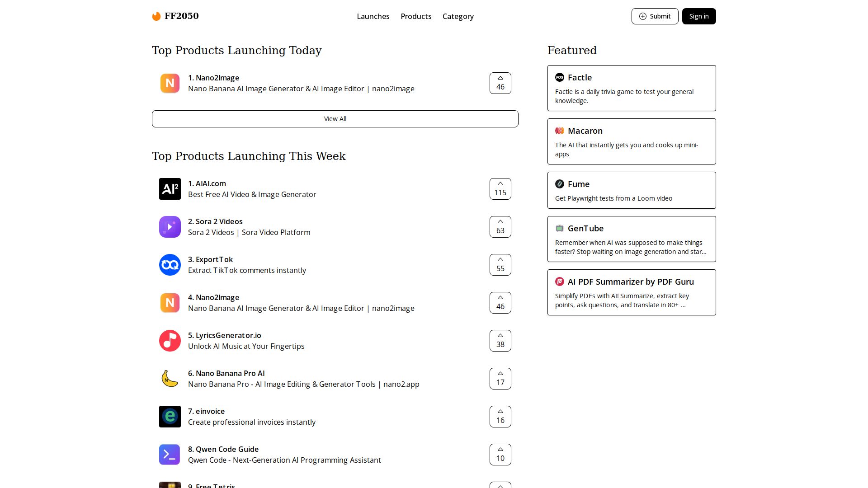Upvote ExportTok with 55 votes
The image size is (868, 488).
pyautogui.click(x=500, y=265)
